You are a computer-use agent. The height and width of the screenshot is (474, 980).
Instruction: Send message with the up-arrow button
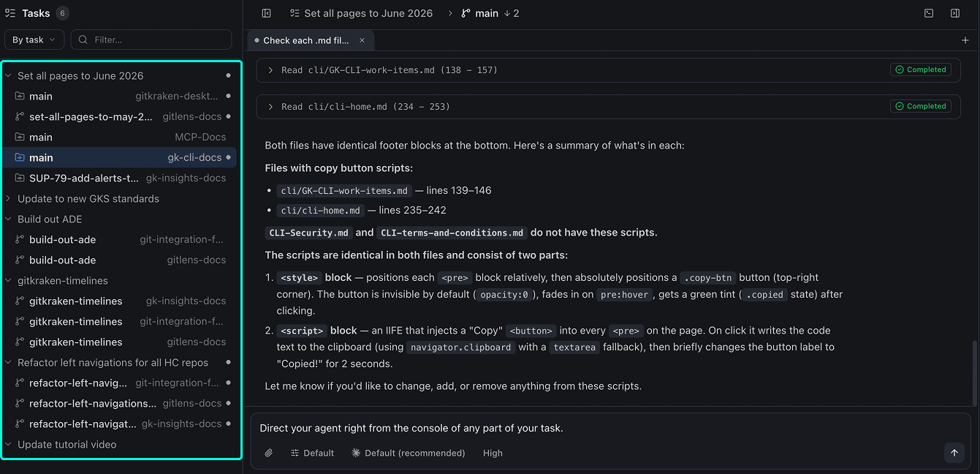(954, 453)
